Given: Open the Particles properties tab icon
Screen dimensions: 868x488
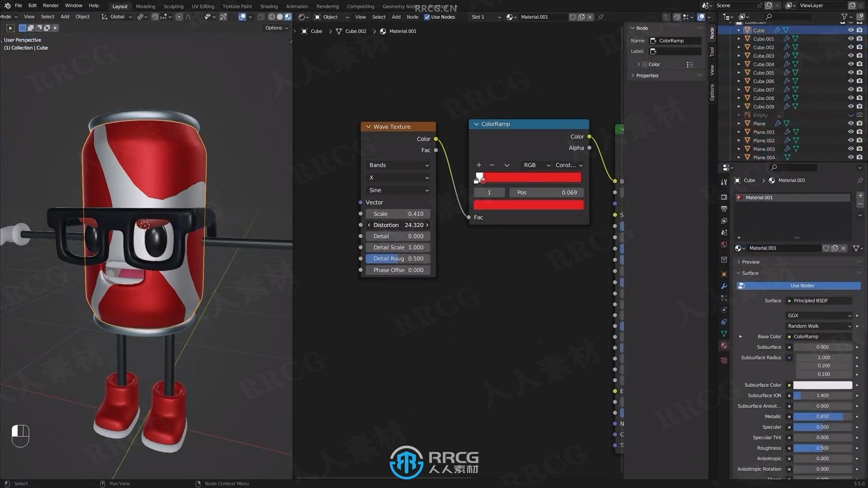Looking at the screenshot, I should pyautogui.click(x=724, y=298).
